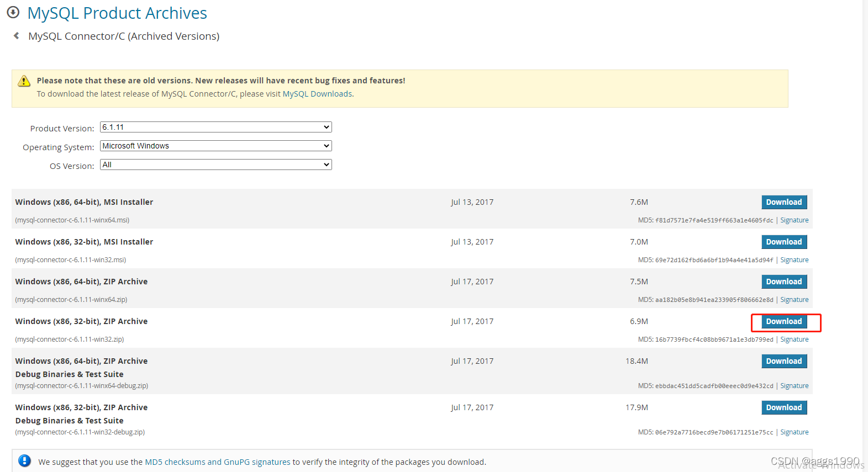Click the MD5 hash aa182b05e8b941ea233905f806662e8d

714,300
